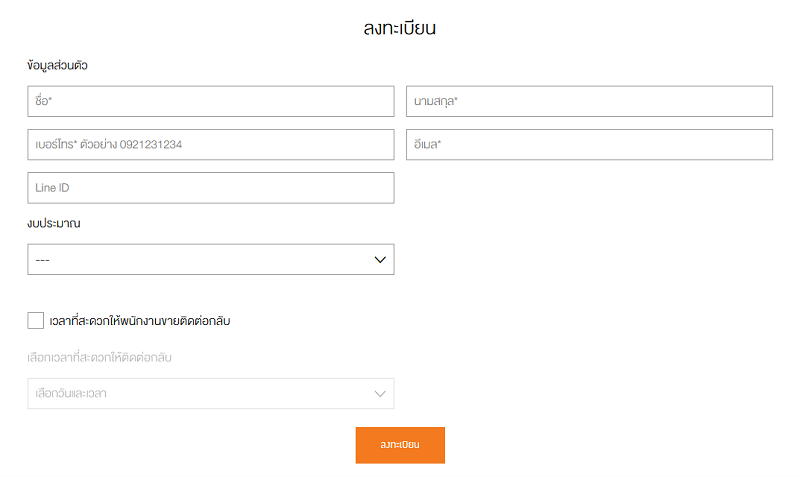Click the ตัวอย่าง 0921231234 example placeholder

(x=131, y=144)
